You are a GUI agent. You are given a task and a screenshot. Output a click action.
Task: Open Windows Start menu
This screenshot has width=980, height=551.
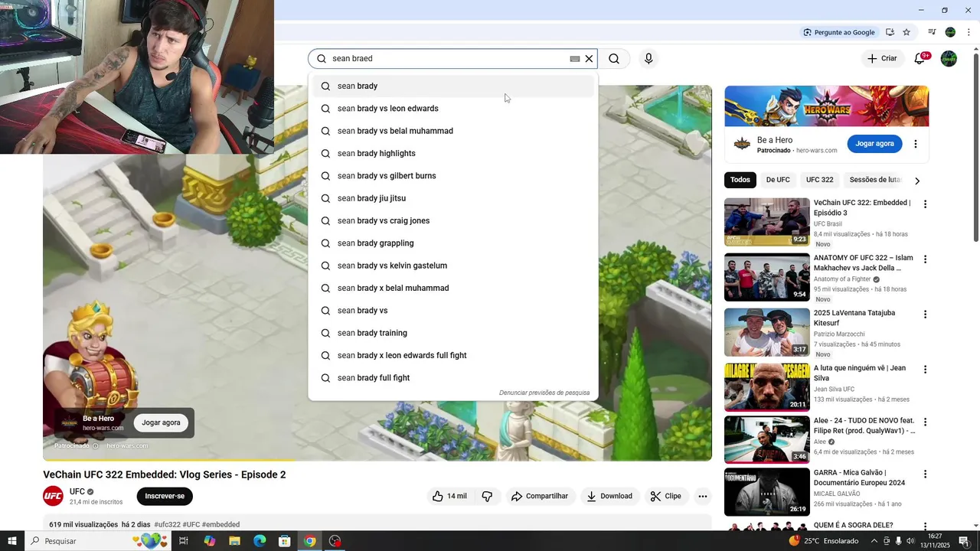11,541
